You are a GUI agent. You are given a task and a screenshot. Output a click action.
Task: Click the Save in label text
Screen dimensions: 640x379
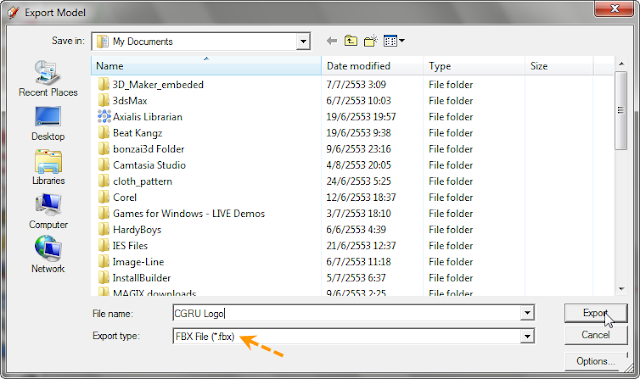pos(68,40)
